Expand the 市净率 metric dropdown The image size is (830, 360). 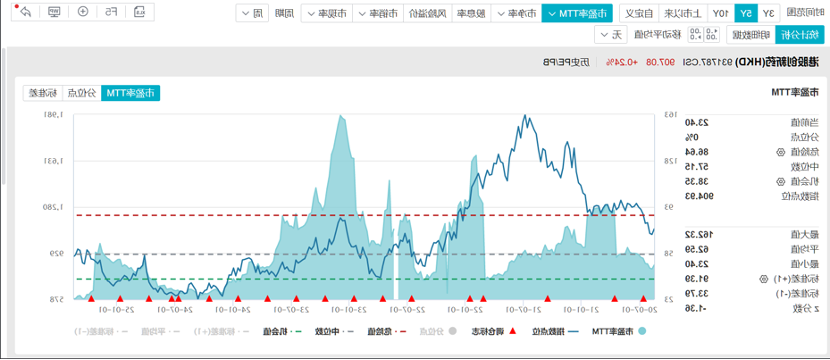(517, 13)
